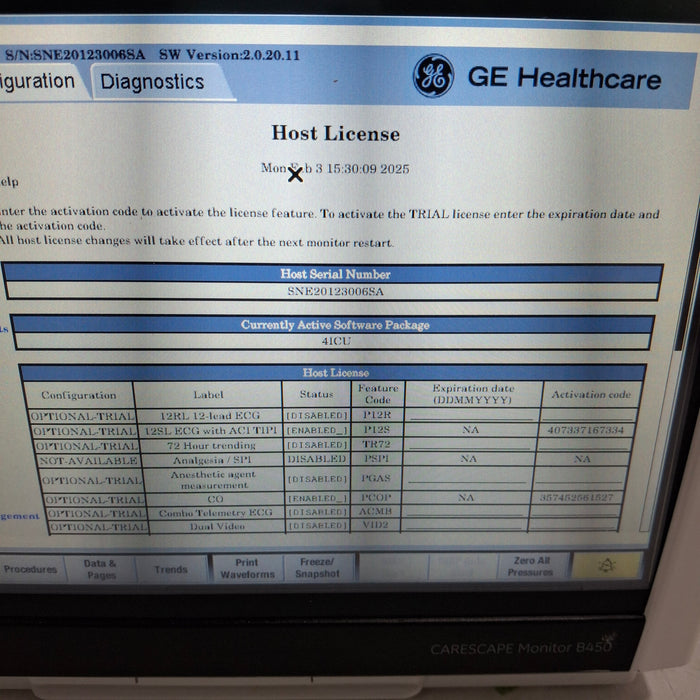Tap Zero All Pressures
This screenshot has height=700, width=700.
click(x=531, y=566)
